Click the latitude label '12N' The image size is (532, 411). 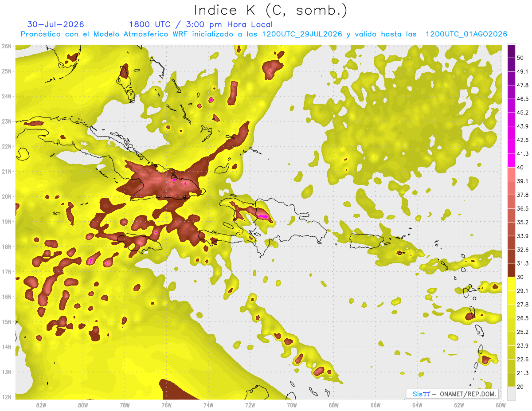pyautogui.click(x=6, y=397)
